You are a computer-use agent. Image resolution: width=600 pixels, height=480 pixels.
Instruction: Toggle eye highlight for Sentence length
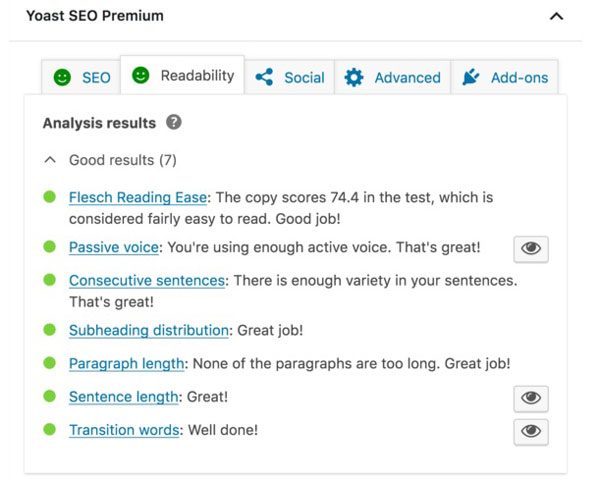pyautogui.click(x=531, y=398)
